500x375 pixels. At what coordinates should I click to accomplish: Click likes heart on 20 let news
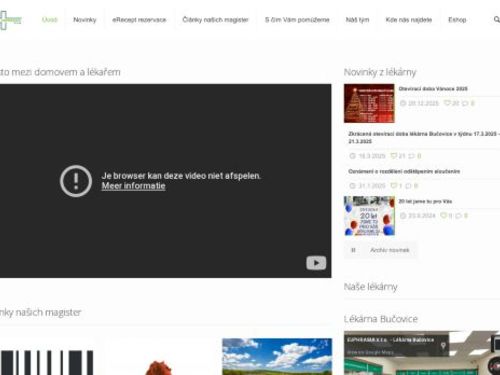pyautogui.click(x=444, y=216)
